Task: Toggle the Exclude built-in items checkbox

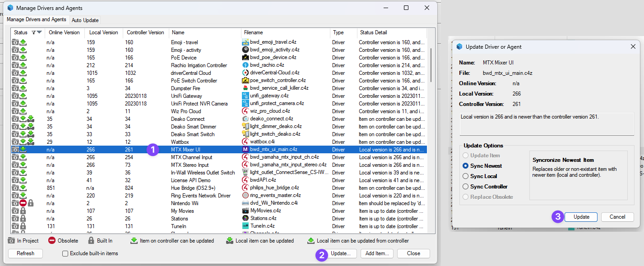Action: 65,253
